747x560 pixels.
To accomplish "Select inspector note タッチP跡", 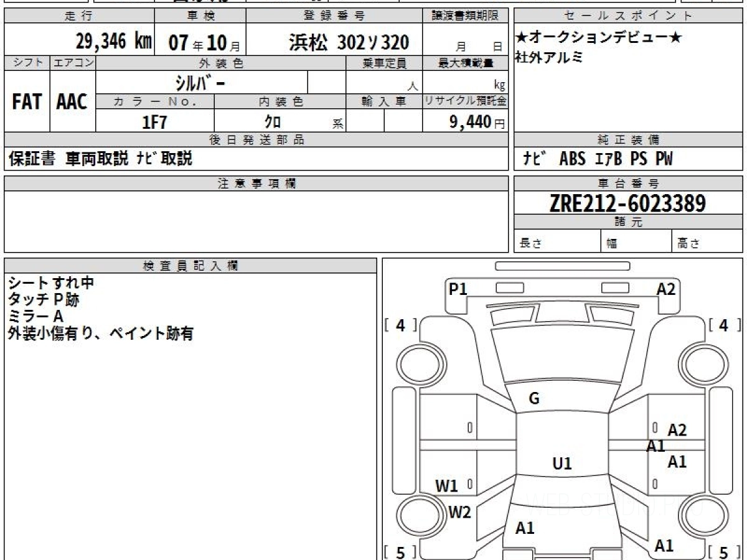I will pos(44,300).
